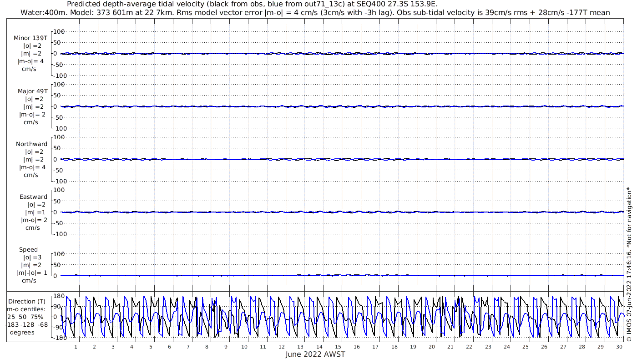The height and width of the screenshot is (364, 637).
Task: Select the 'Northward' panel label
Action: tap(31, 144)
